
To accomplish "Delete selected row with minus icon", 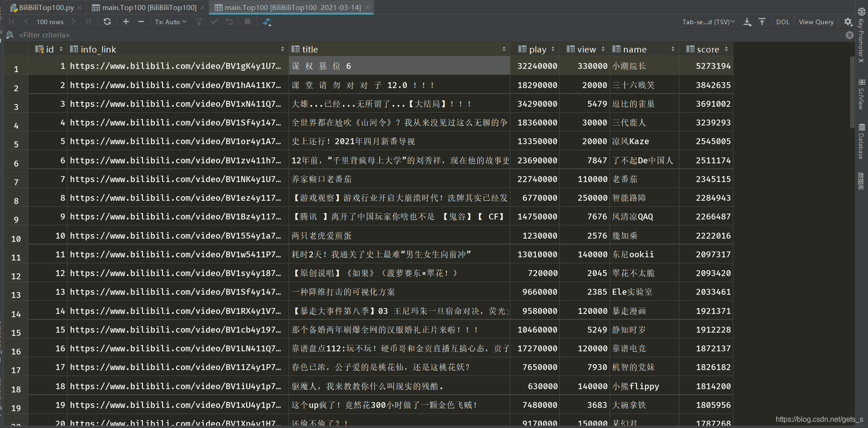I will pos(141,21).
